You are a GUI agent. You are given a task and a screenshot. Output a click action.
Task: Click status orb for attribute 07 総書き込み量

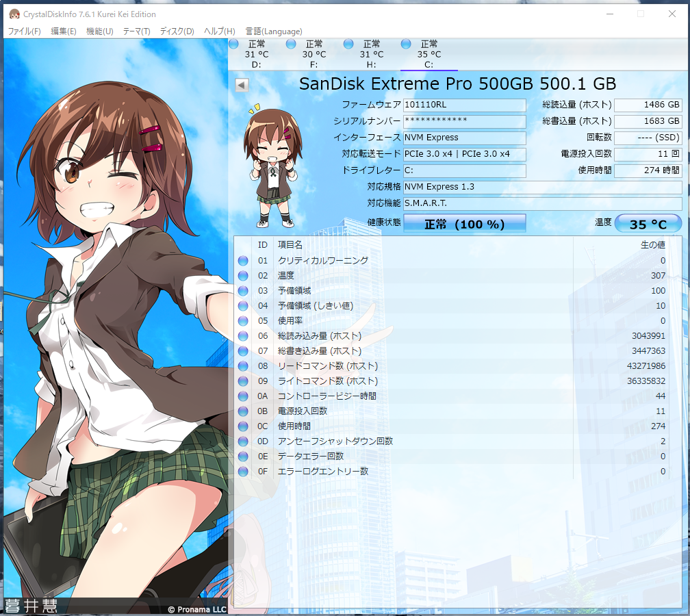pos(243,350)
